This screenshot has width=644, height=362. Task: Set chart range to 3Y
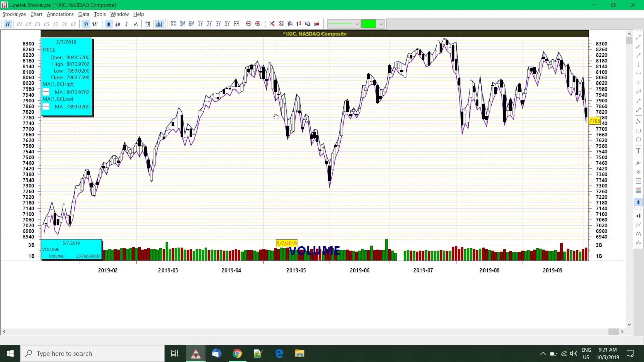coord(218,24)
